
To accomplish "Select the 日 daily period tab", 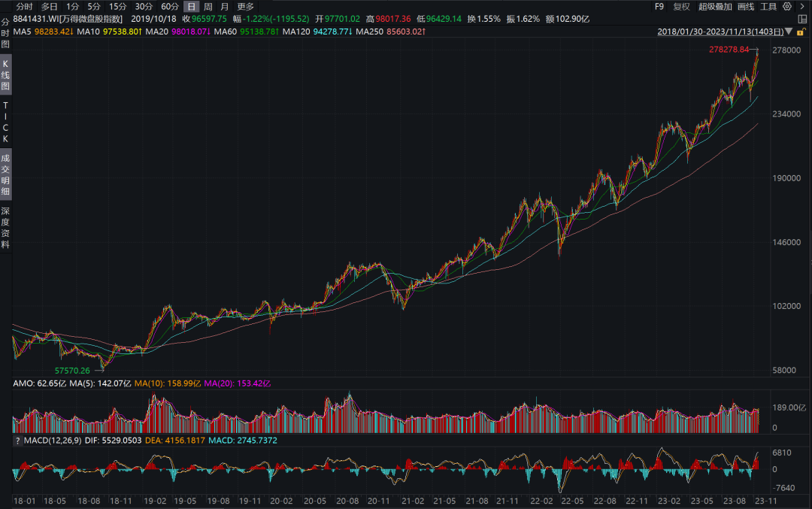I will (x=192, y=7).
